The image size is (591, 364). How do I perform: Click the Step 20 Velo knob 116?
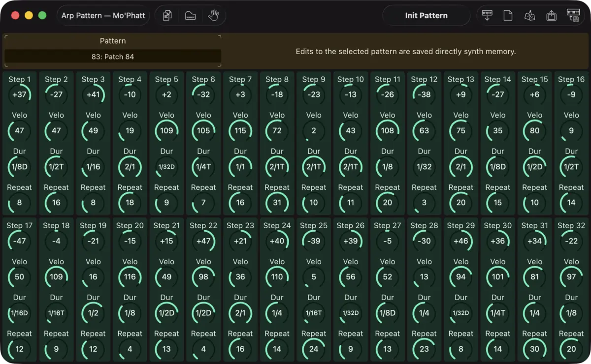pos(130,277)
